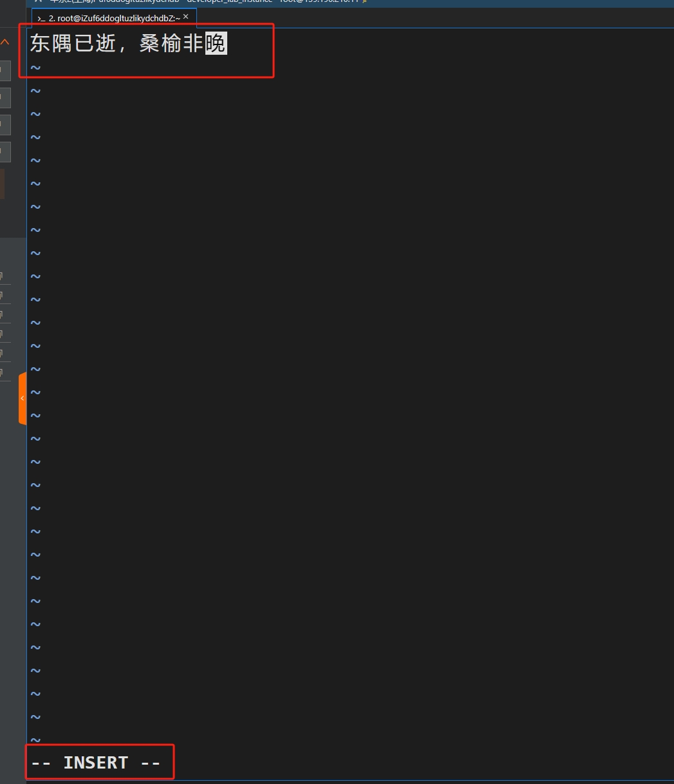The image size is (674, 784).
Task: Click the third gray field in the left panel
Action: [x=5, y=125]
